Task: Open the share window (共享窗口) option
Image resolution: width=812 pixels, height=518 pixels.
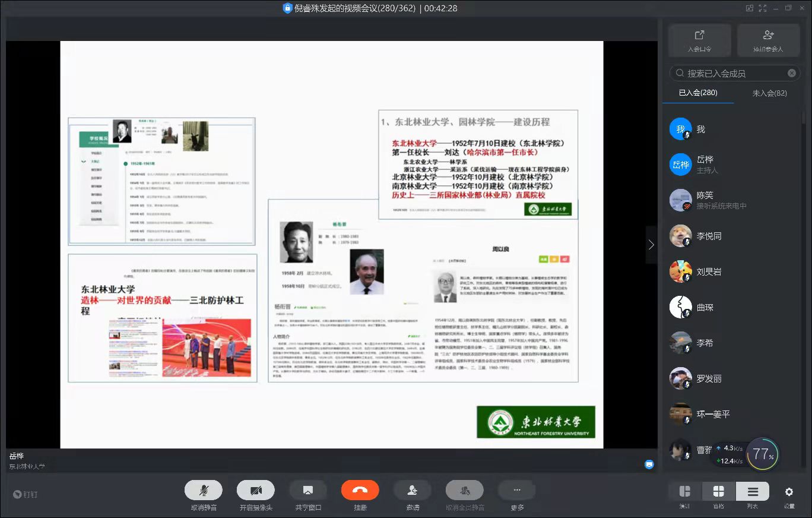Action: click(x=307, y=491)
